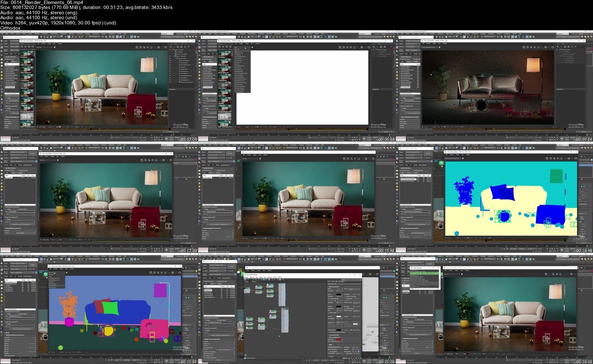Click the 'Size: 808132027 bytes' info line
593x364 pixels.
[86, 7]
